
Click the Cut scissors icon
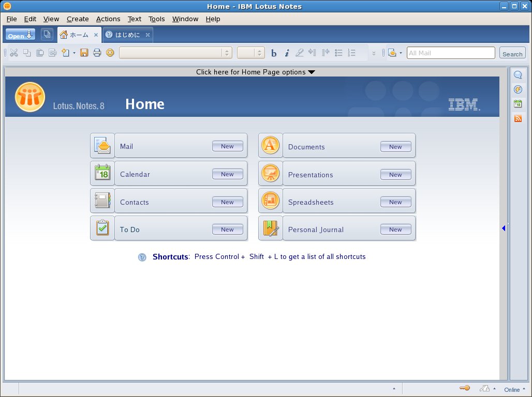[14, 53]
